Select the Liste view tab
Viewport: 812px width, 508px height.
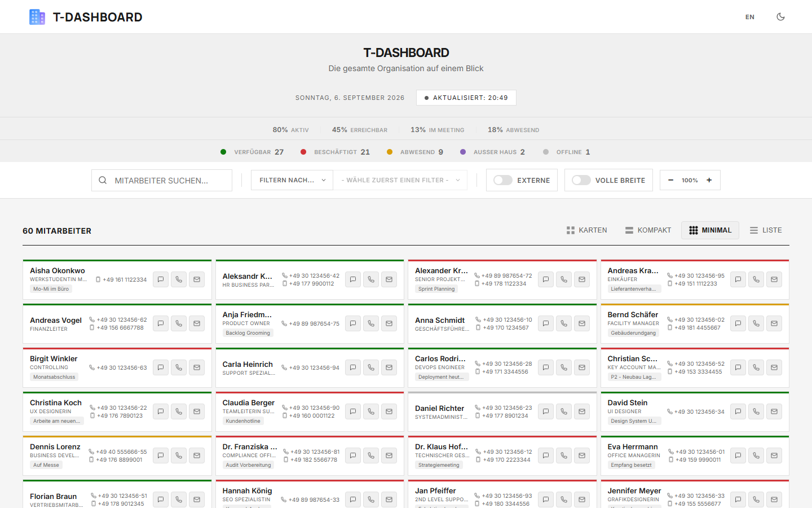pos(766,230)
